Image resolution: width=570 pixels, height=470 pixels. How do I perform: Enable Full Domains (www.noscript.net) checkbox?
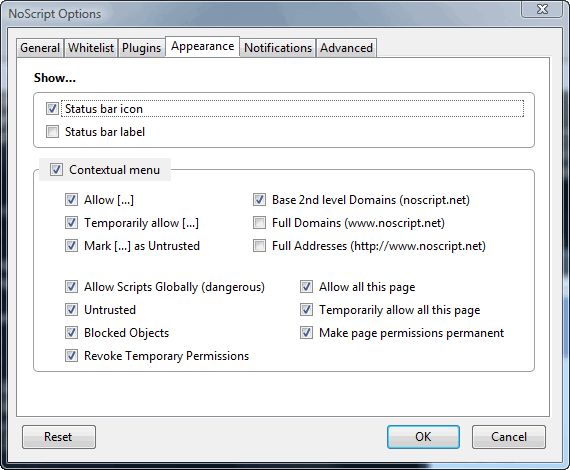click(259, 222)
